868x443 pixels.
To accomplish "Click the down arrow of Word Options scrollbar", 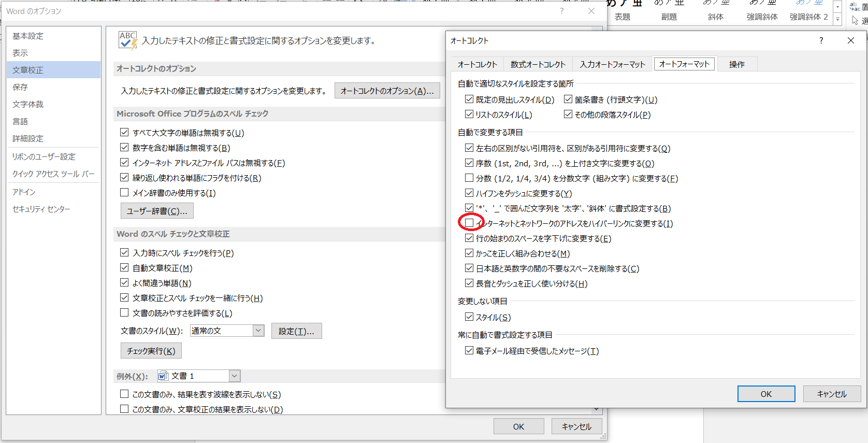I will [x=597, y=409].
